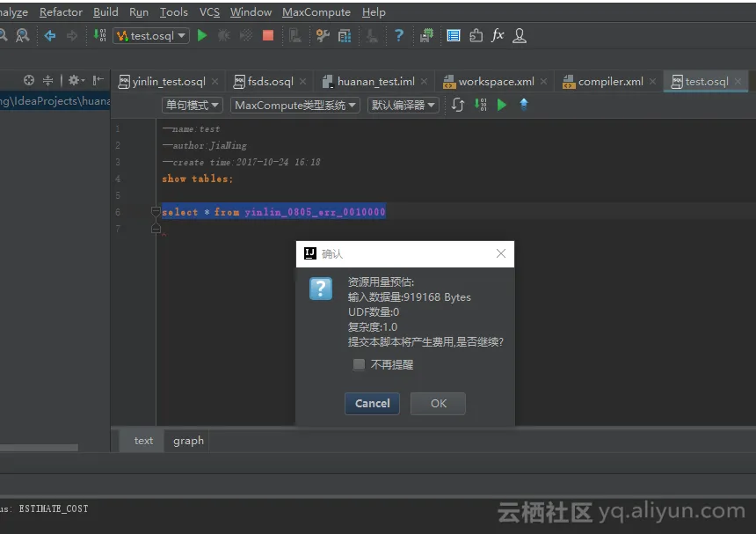Screen dimensions: 756x534
Task: Open the 默认编译器 compiler dropdown
Action: [403, 106]
